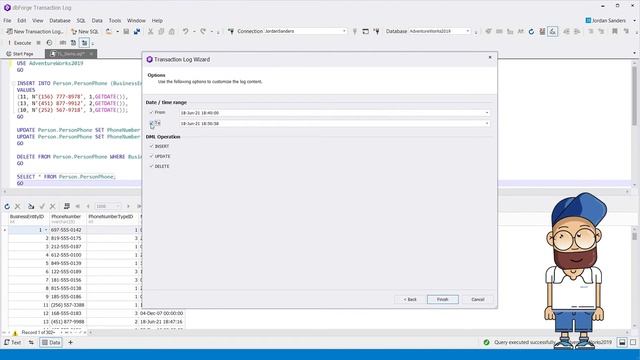The image size is (640, 360).
Task: Click the Cancel button in wizard
Action: 478,300
